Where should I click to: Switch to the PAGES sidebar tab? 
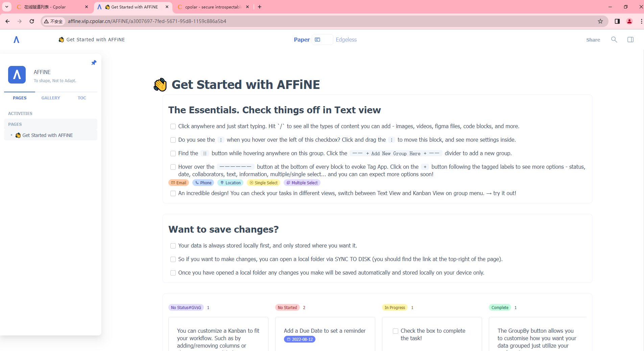point(20,98)
